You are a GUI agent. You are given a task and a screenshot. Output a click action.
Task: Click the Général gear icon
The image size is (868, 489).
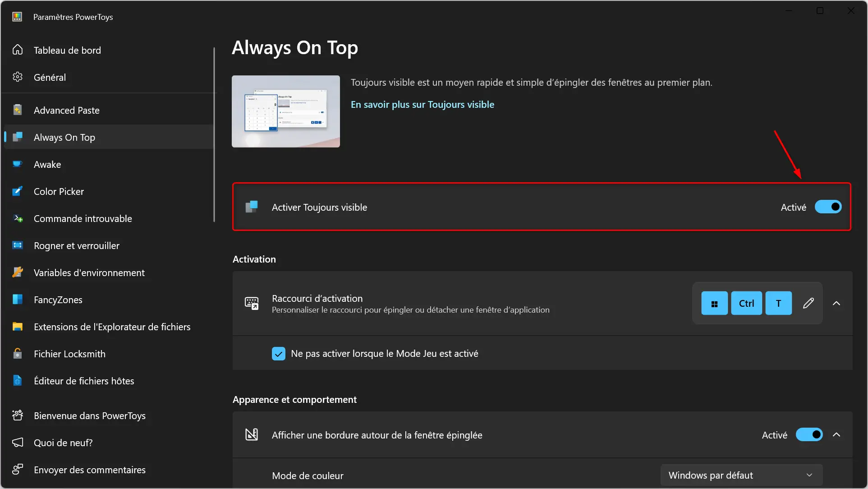[x=18, y=77]
